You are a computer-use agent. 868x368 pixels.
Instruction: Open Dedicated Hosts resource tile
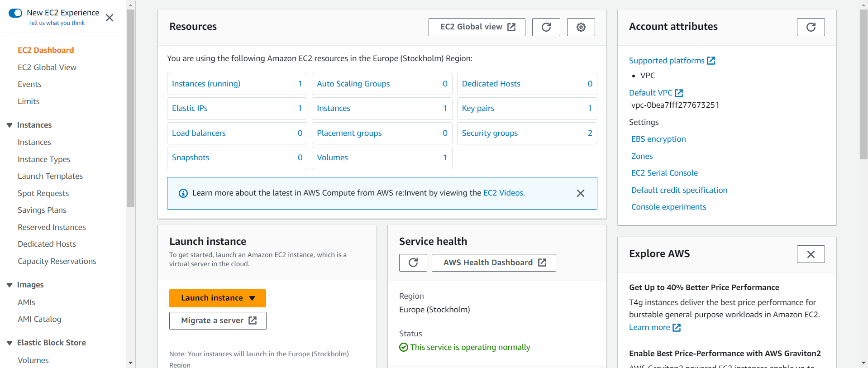(x=527, y=84)
